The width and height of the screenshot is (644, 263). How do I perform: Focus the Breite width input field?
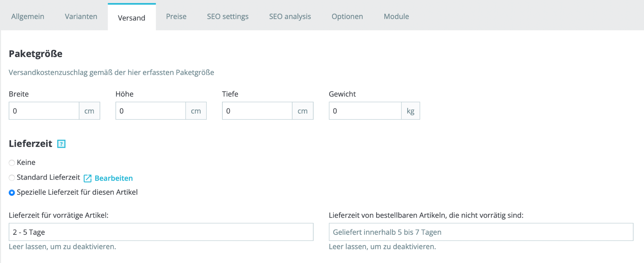pyautogui.click(x=44, y=111)
